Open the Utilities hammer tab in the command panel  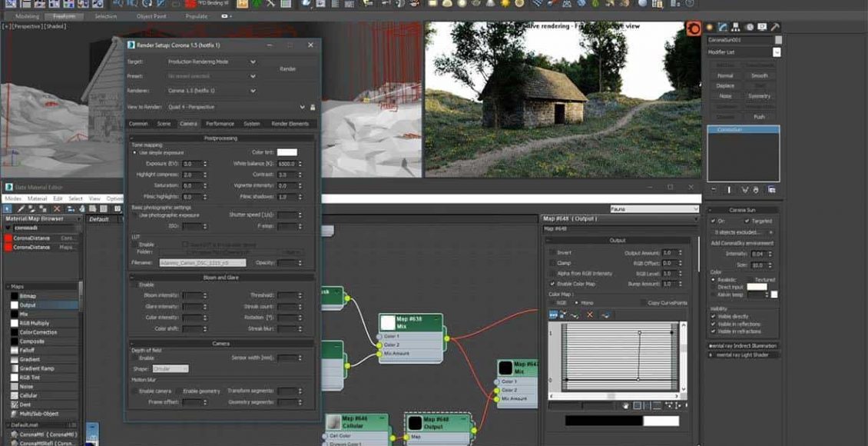774,28
